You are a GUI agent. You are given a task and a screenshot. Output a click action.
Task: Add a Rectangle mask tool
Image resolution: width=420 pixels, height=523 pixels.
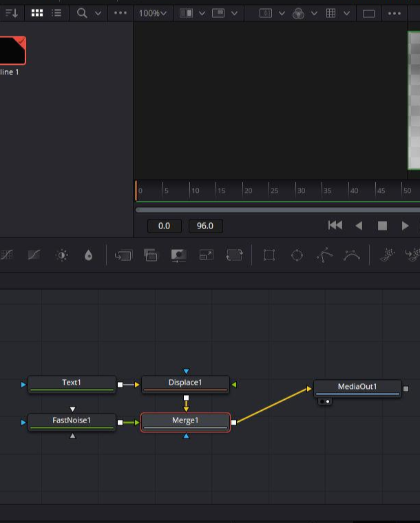tap(269, 255)
